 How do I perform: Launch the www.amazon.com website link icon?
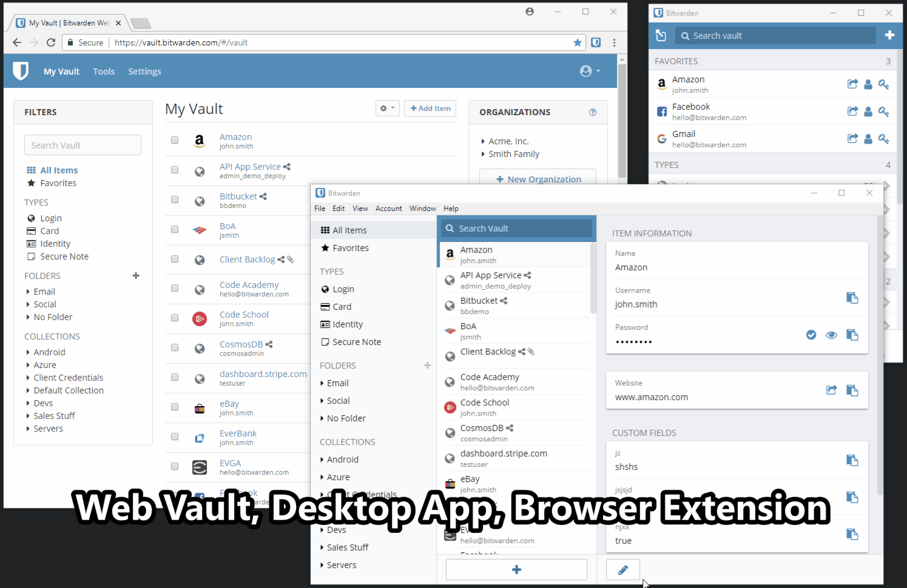832,390
